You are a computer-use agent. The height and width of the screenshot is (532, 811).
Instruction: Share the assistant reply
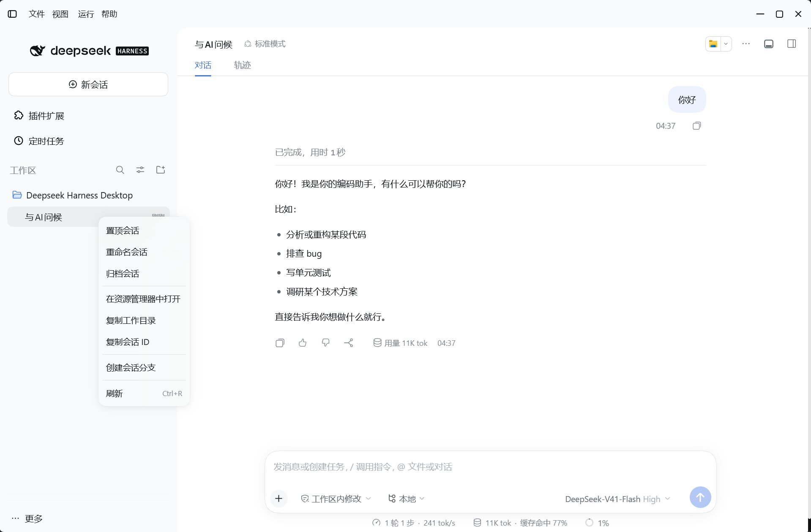pyautogui.click(x=349, y=343)
